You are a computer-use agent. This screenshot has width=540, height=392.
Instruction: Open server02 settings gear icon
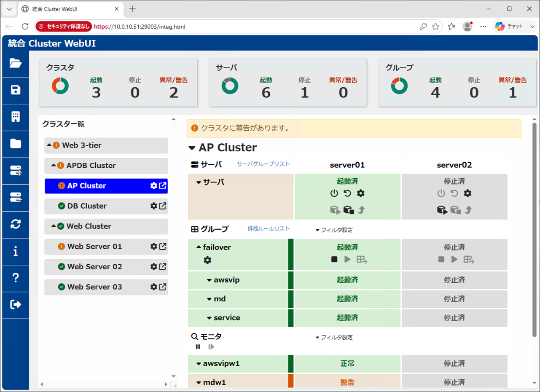tap(467, 193)
